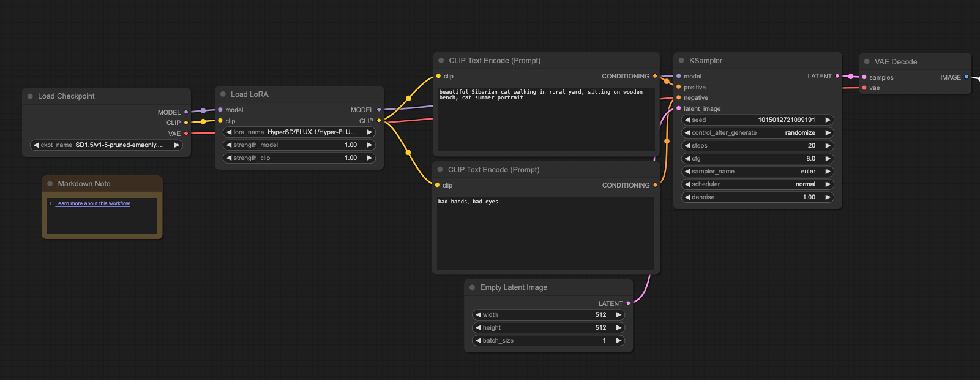The height and width of the screenshot is (380, 980).
Task: Increase the steps value with right arrow
Action: 828,146
